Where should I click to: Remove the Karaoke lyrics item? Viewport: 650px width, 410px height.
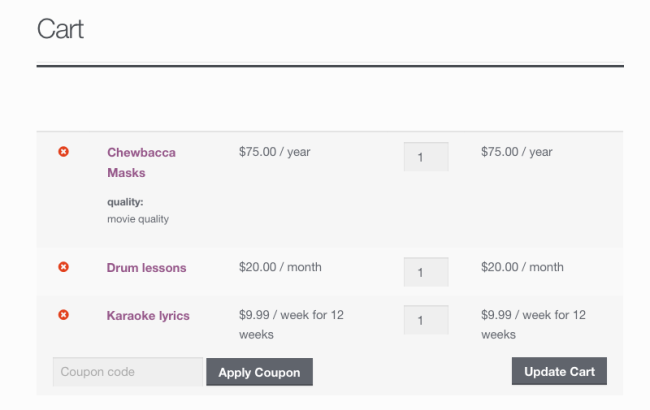[64, 315]
